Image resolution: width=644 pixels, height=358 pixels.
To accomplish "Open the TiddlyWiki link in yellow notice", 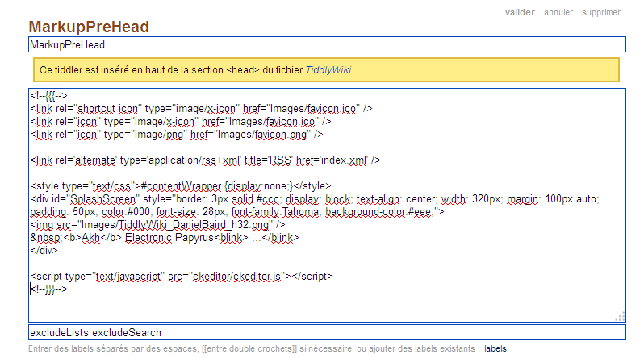I will tap(328, 70).
